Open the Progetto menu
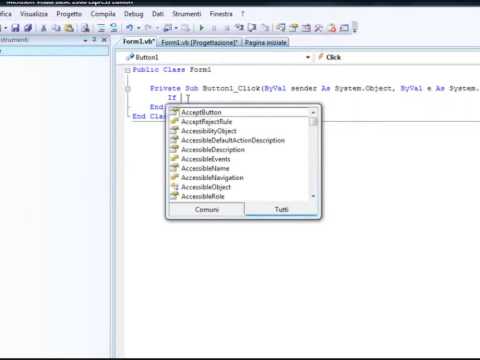The image size is (480, 360). click(69, 14)
